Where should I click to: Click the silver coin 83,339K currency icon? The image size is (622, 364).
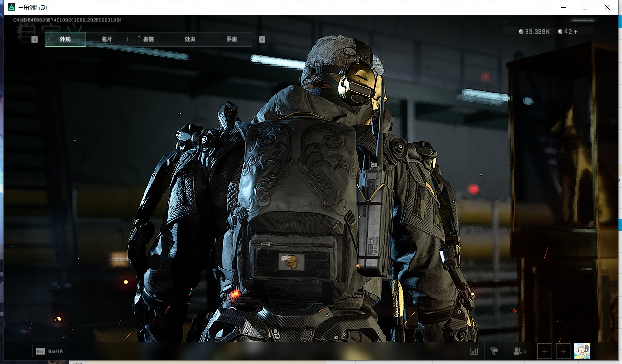521,32
